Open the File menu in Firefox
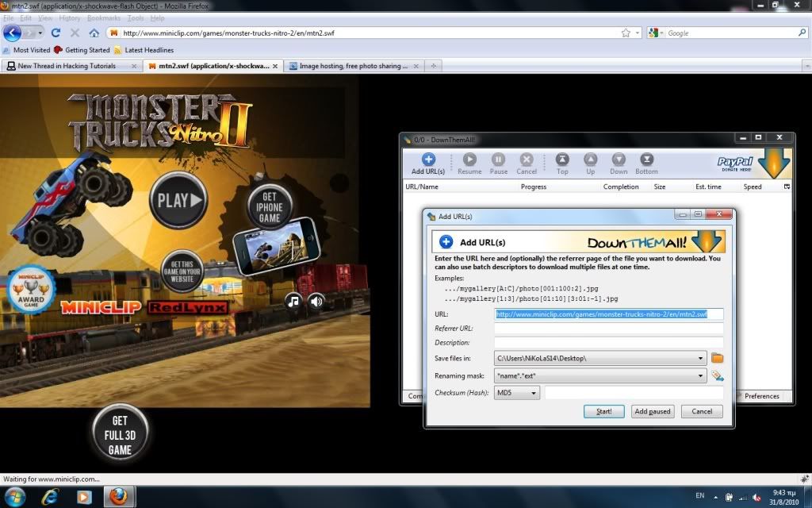This screenshot has height=508, width=812. click(8, 18)
